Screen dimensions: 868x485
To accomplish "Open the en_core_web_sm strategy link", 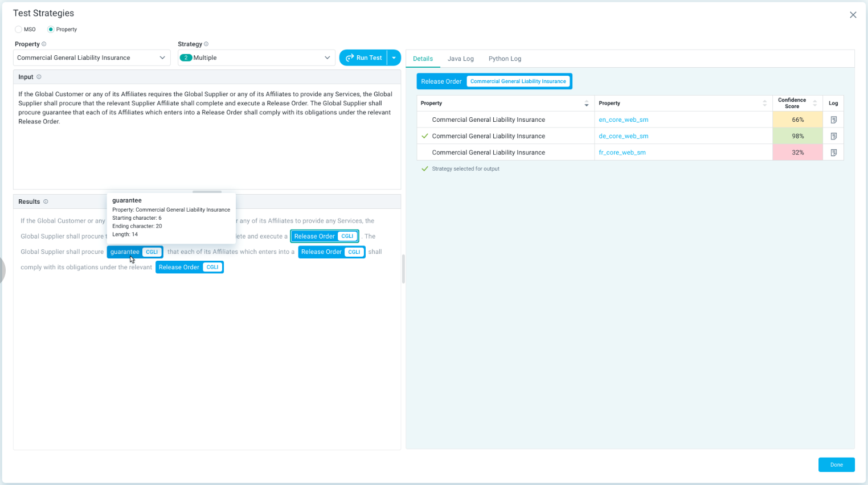I will 623,120.
